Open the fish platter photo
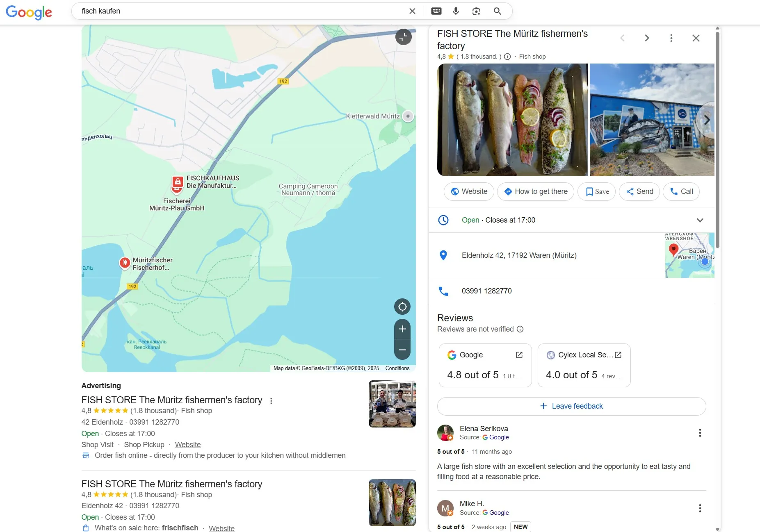Image resolution: width=760 pixels, height=532 pixels. click(x=512, y=120)
